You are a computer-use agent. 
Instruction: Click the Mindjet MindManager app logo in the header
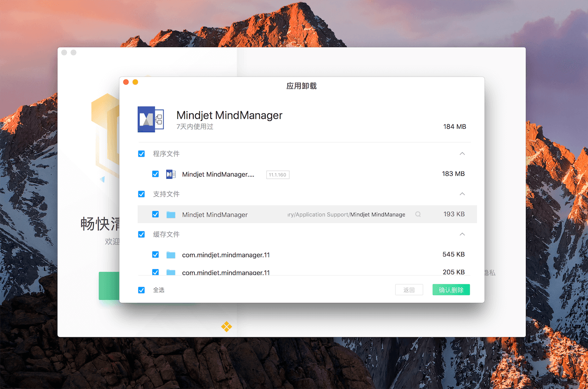151,119
